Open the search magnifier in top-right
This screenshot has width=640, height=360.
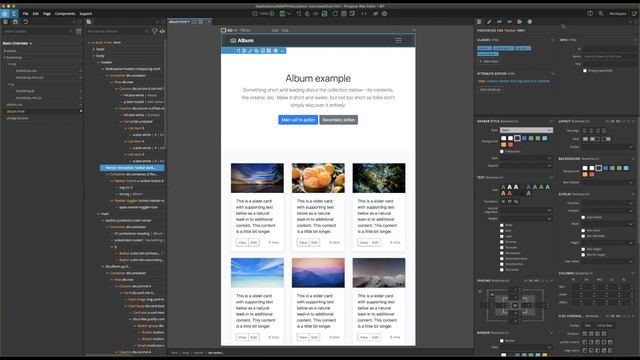coord(601,13)
